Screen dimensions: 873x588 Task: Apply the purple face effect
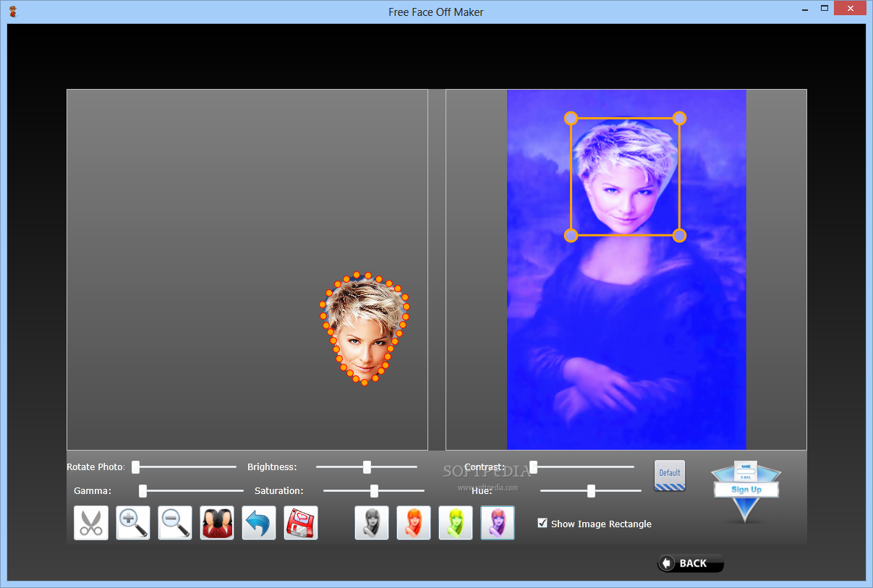coord(498,523)
